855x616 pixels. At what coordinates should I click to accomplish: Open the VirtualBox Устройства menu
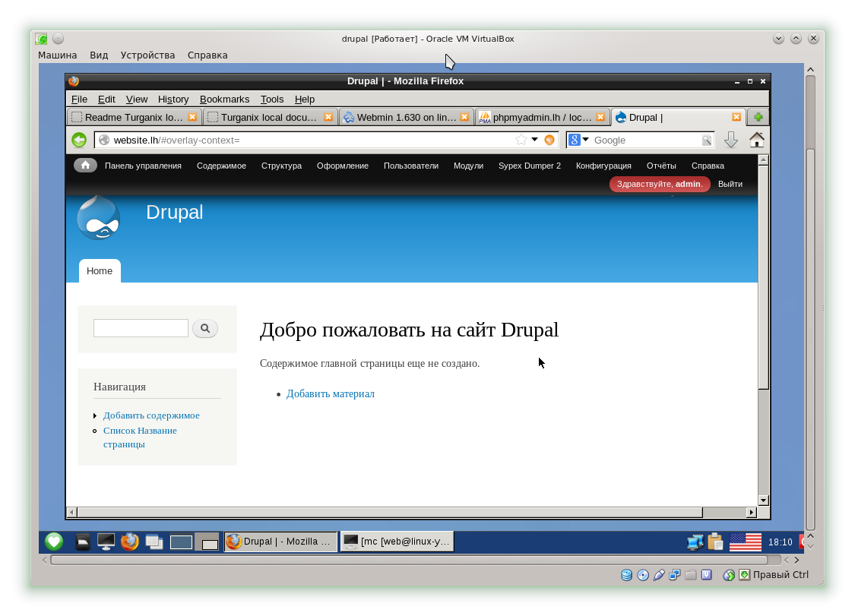(147, 55)
